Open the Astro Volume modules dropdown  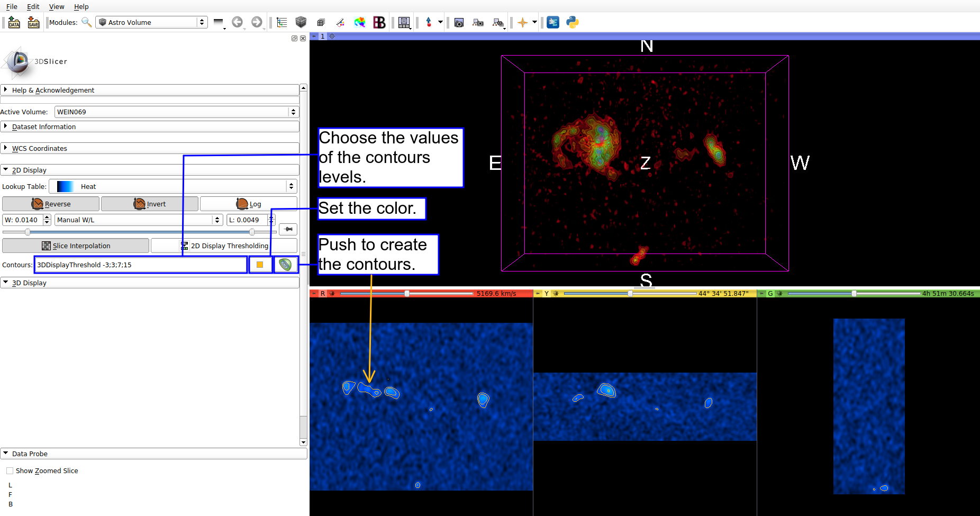[151, 22]
